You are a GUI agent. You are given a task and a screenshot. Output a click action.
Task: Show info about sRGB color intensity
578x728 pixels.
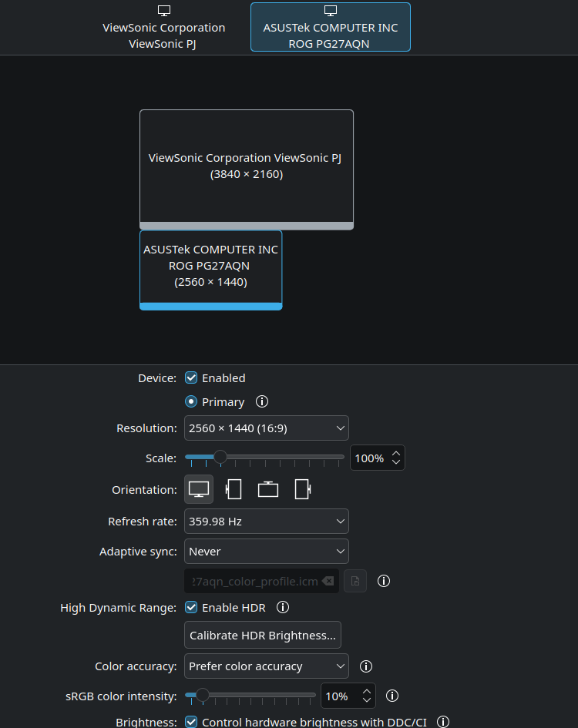pyautogui.click(x=392, y=696)
